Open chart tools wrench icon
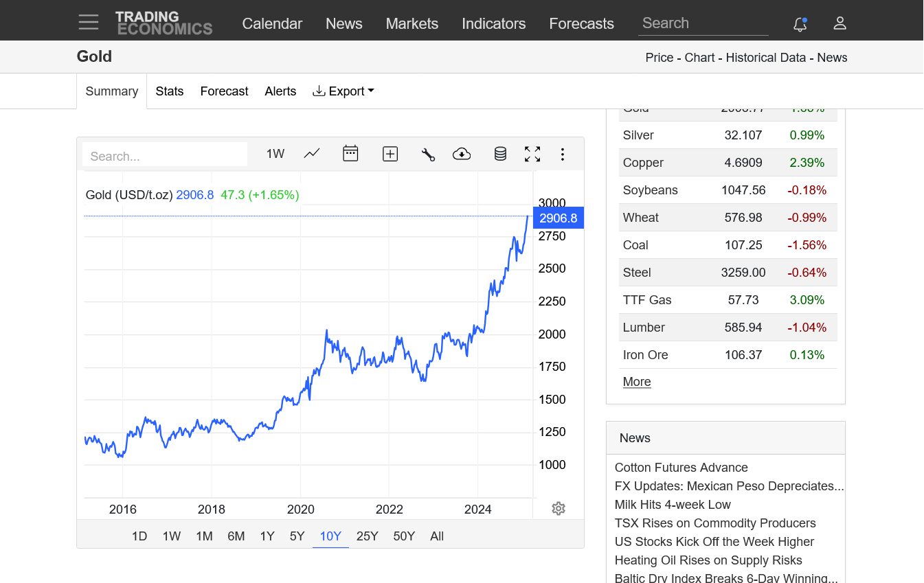This screenshot has width=924, height=583. coord(428,154)
